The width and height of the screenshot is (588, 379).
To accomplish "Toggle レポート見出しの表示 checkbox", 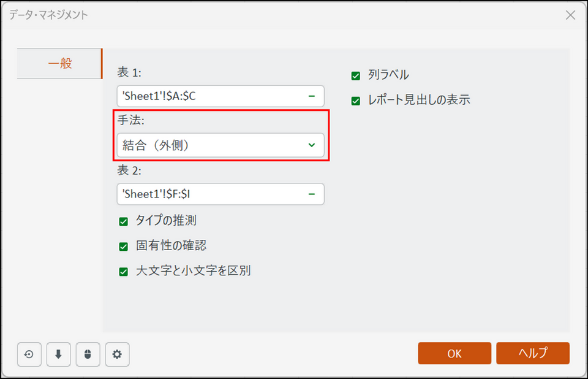I will click(x=355, y=101).
